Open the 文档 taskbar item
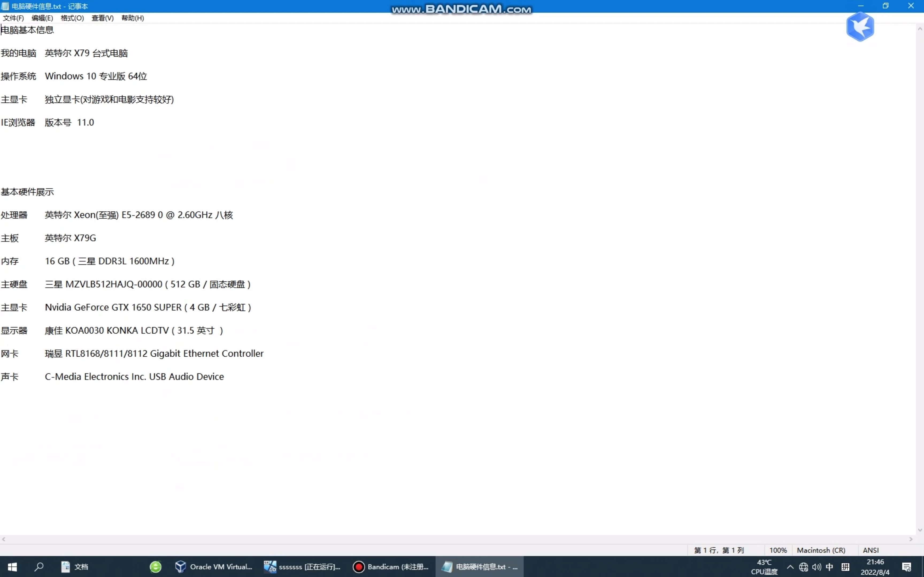Screen dimensions: 924x577 75,567
